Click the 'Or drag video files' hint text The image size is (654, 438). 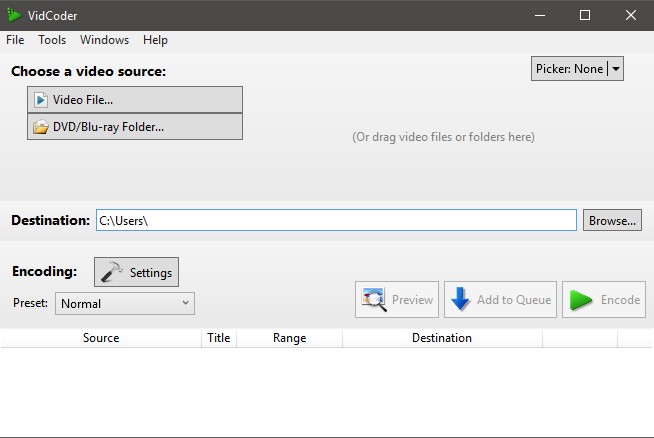[443, 137]
